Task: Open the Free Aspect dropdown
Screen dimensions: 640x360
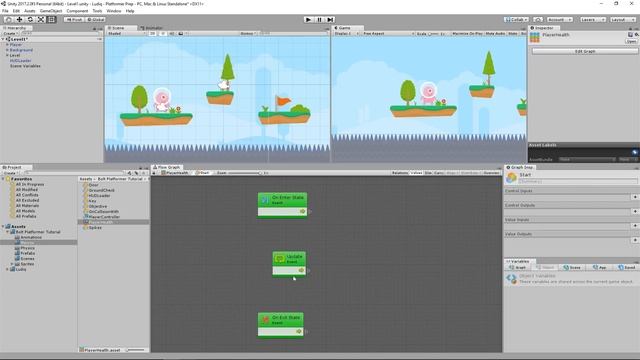Action: [388, 33]
